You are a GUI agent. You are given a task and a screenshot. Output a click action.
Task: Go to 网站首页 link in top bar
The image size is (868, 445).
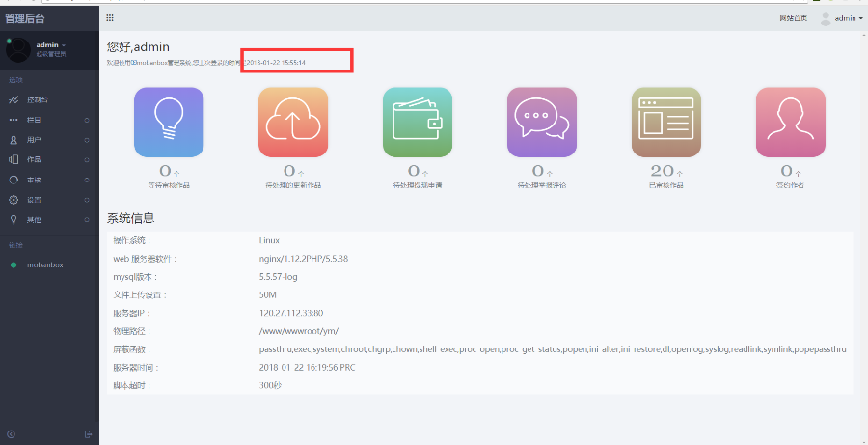(x=794, y=18)
